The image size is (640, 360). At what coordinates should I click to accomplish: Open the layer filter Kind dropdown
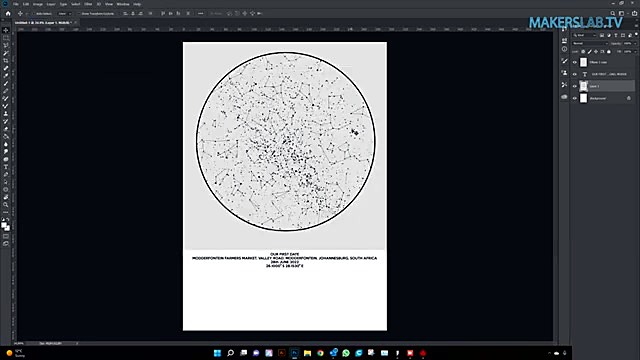(x=584, y=36)
